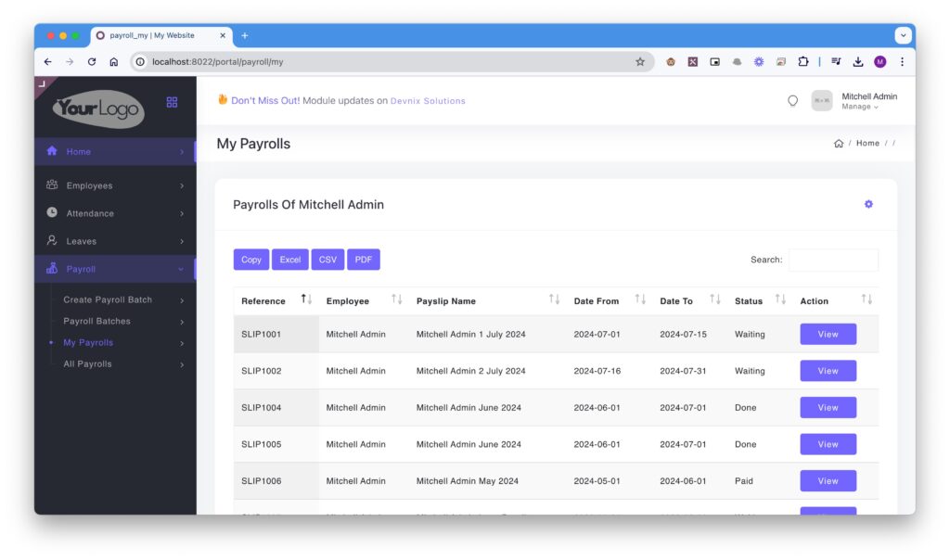This screenshot has height=560, width=950.
Task: Follow the Devnix Solutions link
Action: pyautogui.click(x=428, y=101)
